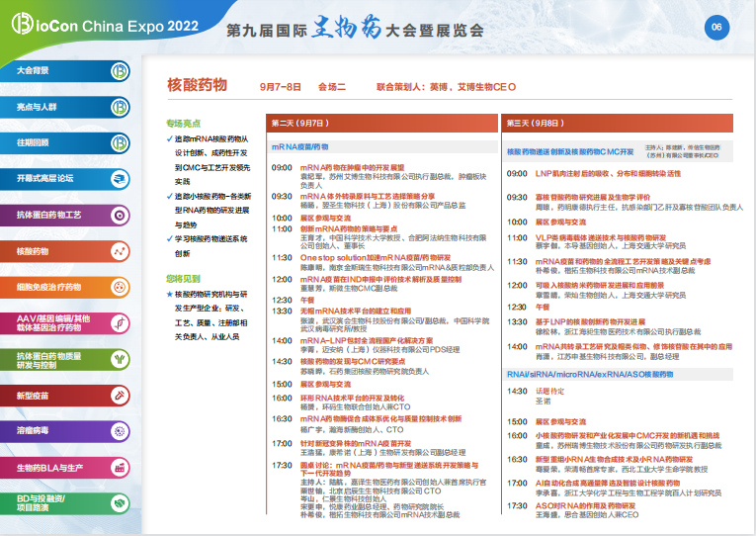Click the factory icon on 生物药BLA与生产 tab
This screenshot has width=756, height=536.
(120, 467)
